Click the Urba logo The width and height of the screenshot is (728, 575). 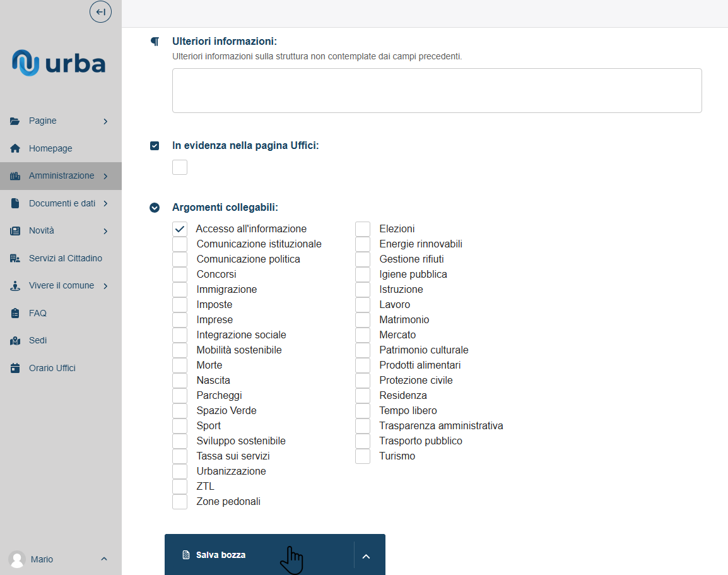pos(59,64)
